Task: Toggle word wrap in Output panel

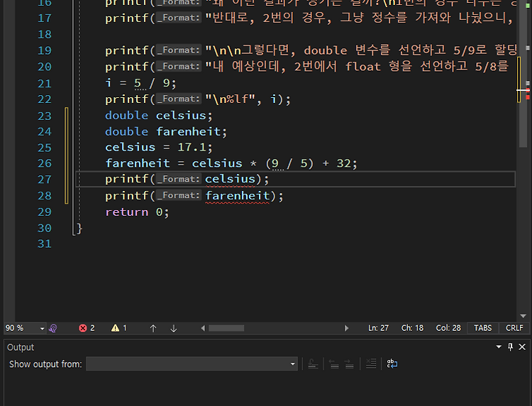Action: (x=392, y=364)
